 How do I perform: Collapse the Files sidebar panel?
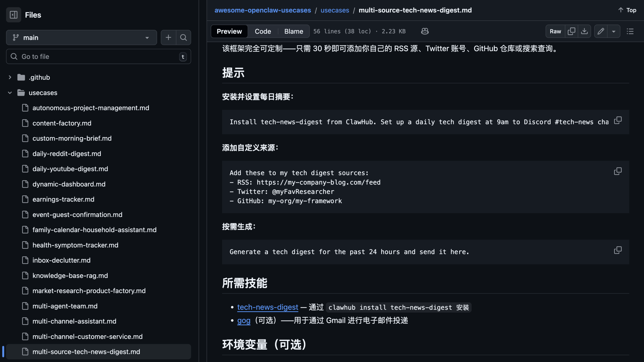13,15
